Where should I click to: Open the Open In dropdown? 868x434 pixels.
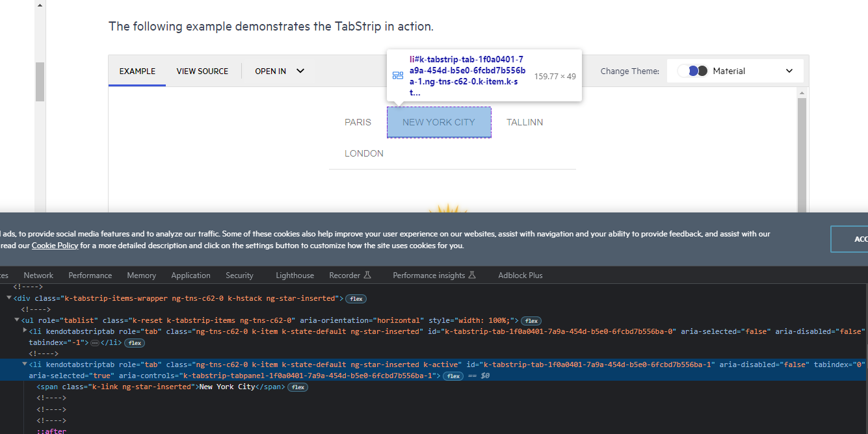[280, 71]
